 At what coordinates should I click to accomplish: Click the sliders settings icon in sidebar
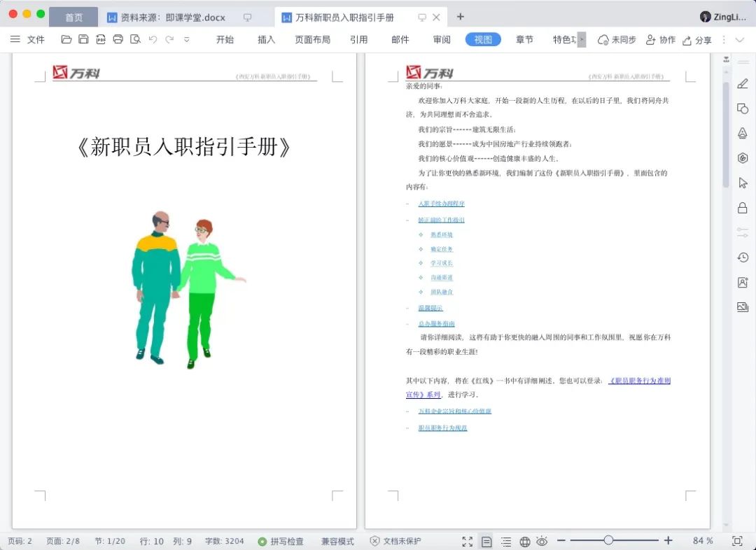click(x=743, y=232)
